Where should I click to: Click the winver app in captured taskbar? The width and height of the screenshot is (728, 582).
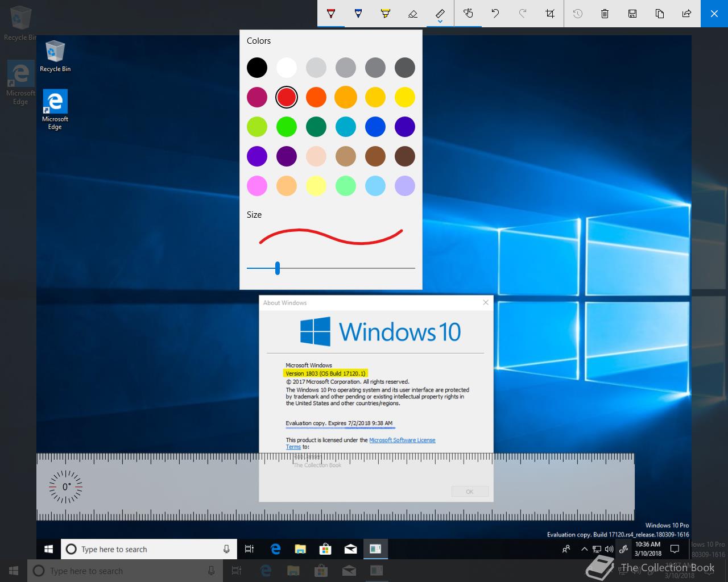pos(375,549)
